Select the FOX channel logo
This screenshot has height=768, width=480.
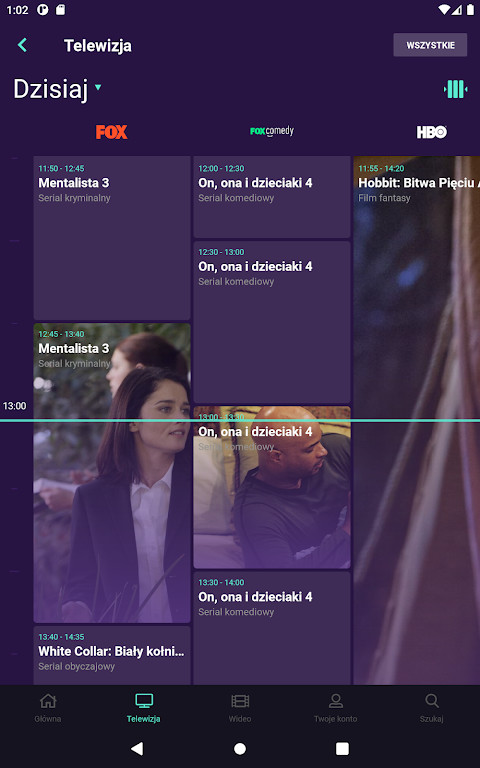coord(112,132)
